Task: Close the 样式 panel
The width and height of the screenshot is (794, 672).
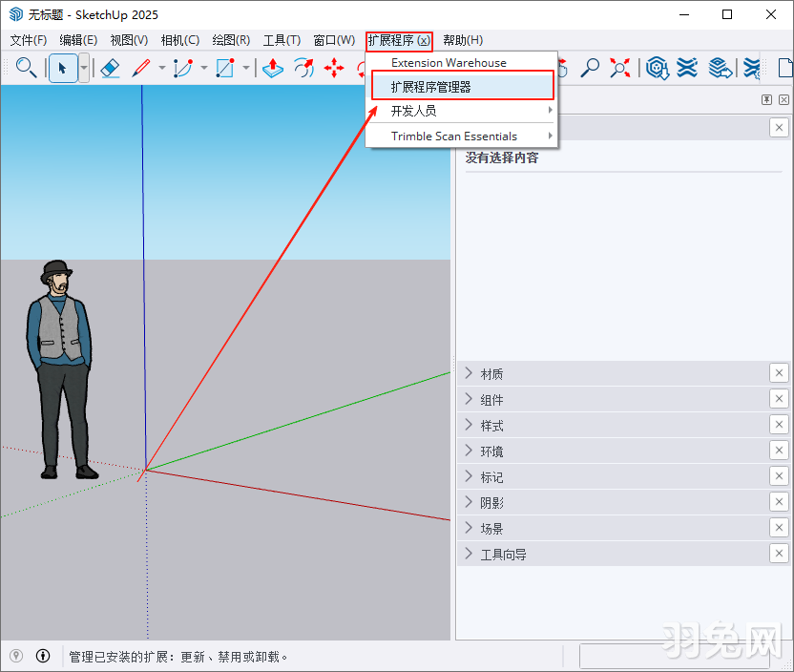Action: click(x=779, y=425)
